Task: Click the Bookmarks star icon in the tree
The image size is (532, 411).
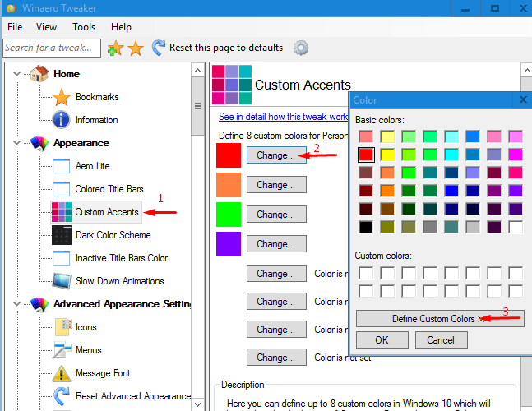Action: [x=62, y=97]
